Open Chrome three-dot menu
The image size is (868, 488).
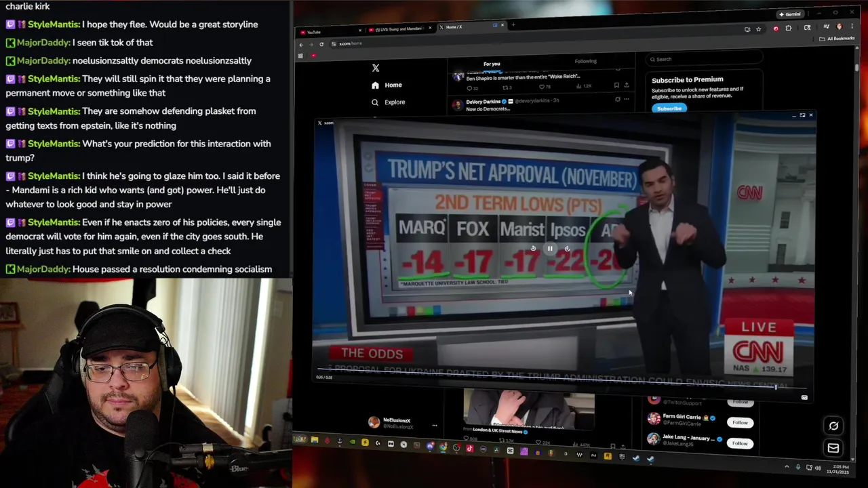tap(851, 26)
